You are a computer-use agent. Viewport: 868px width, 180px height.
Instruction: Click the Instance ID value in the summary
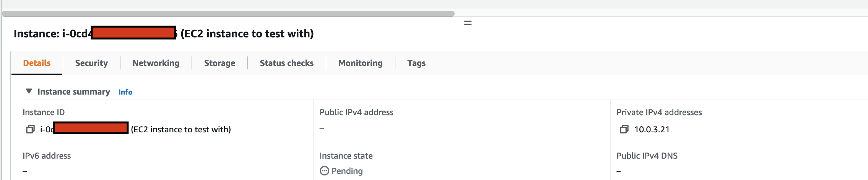click(135, 129)
